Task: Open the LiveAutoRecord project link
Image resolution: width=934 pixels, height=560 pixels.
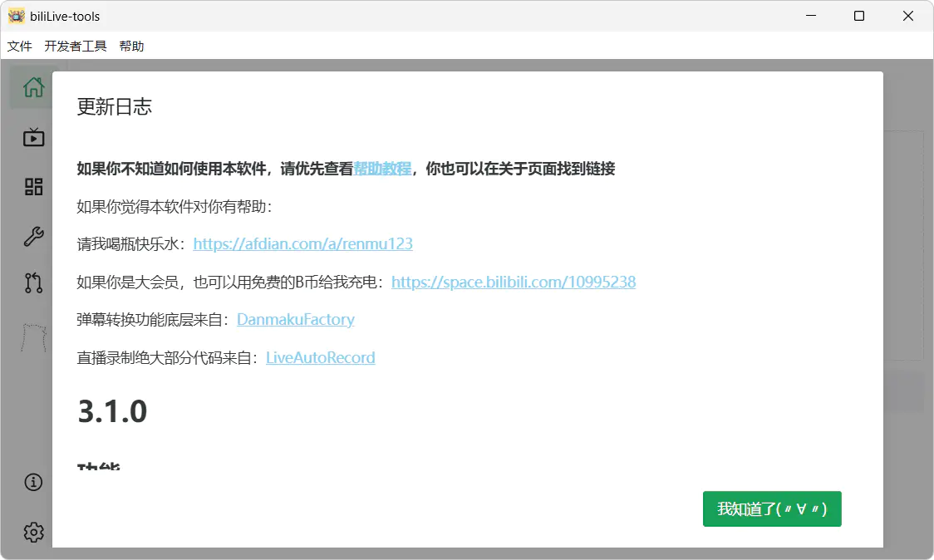Action: click(320, 357)
